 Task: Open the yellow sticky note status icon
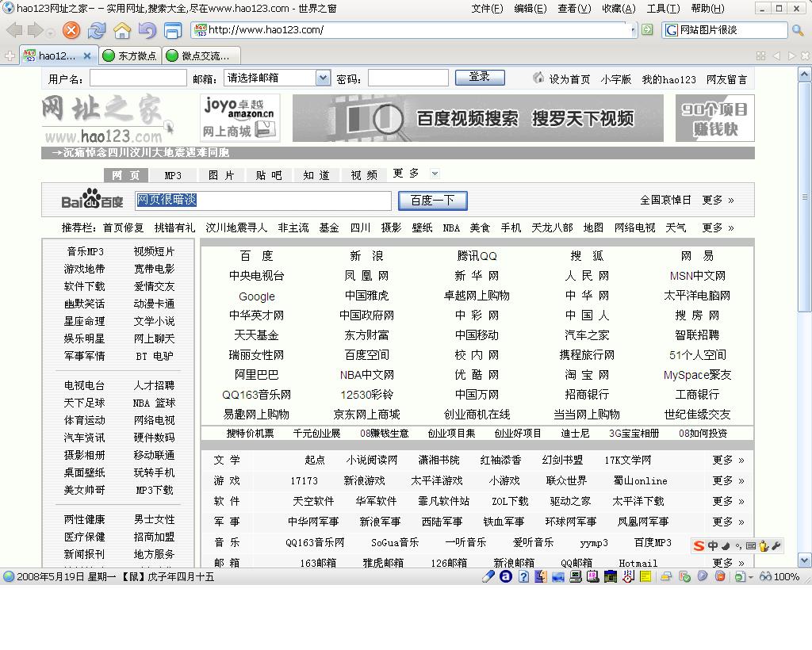click(645, 577)
